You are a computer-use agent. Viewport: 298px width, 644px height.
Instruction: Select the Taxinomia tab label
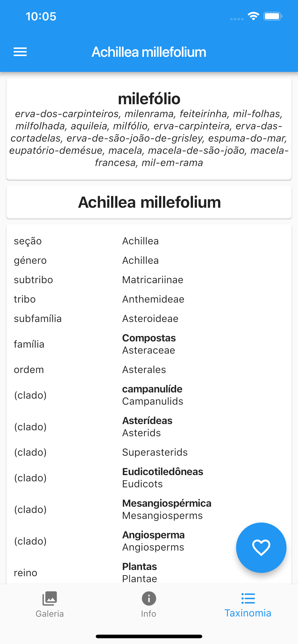[x=248, y=613]
